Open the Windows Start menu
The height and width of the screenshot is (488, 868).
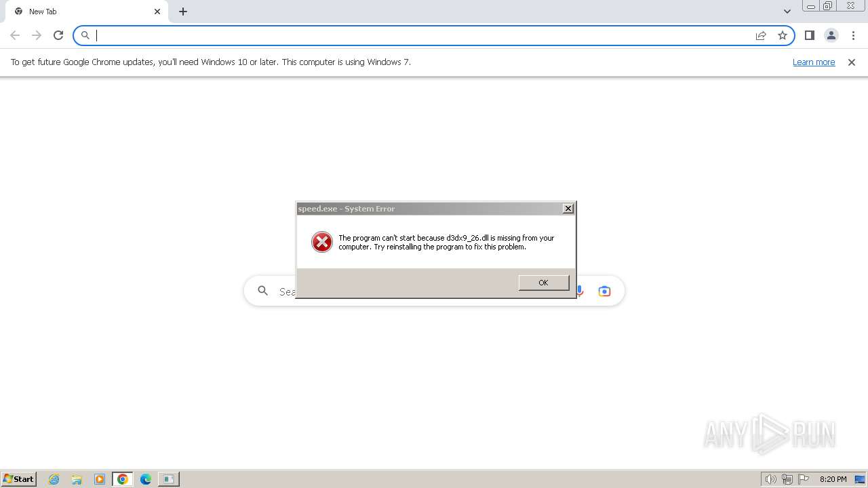(x=19, y=479)
